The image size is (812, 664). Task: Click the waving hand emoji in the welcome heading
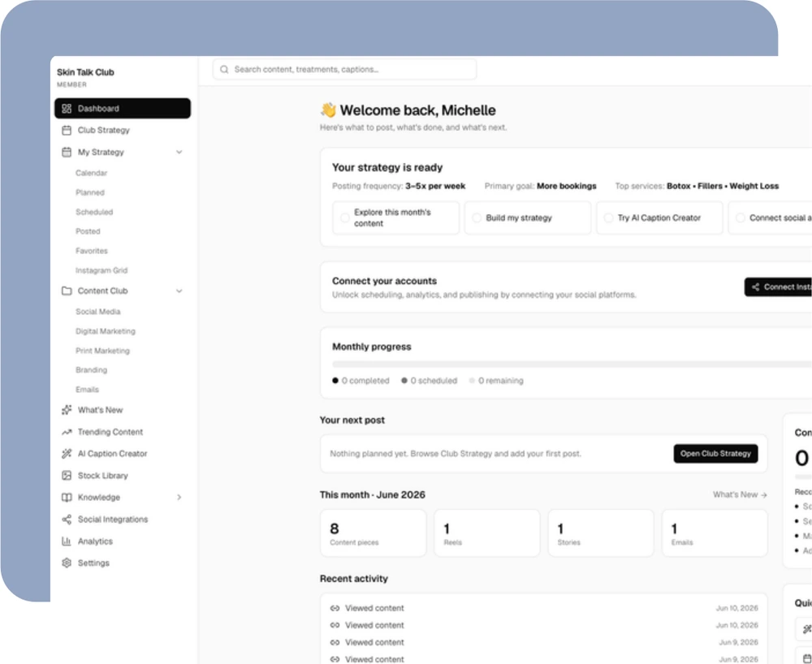click(328, 110)
